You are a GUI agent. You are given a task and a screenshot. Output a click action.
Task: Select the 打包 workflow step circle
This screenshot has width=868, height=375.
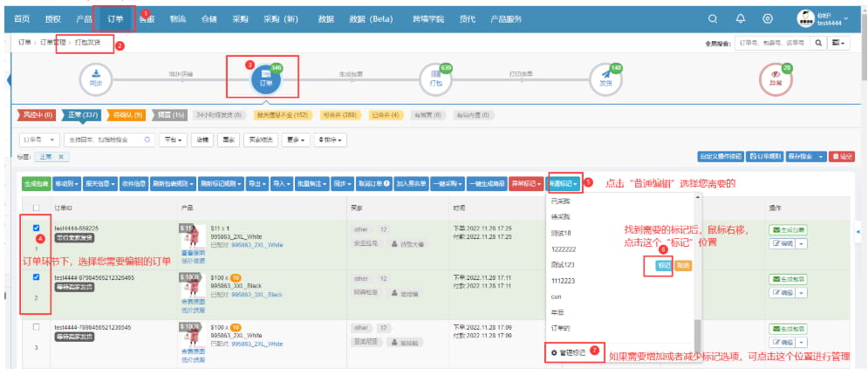pos(435,78)
